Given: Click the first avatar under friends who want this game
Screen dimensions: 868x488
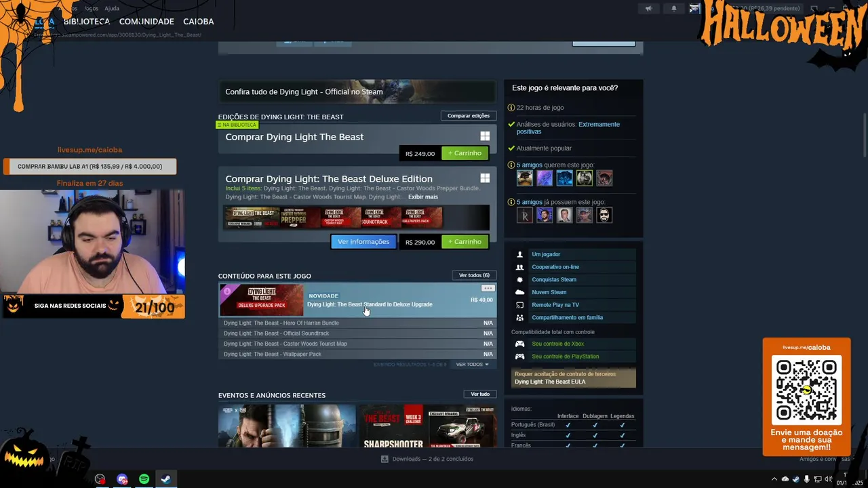Looking at the screenshot, I should [525, 178].
